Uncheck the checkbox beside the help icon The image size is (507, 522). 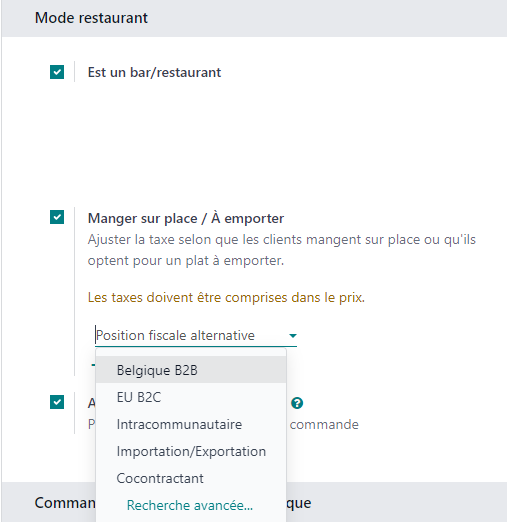click(57, 402)
